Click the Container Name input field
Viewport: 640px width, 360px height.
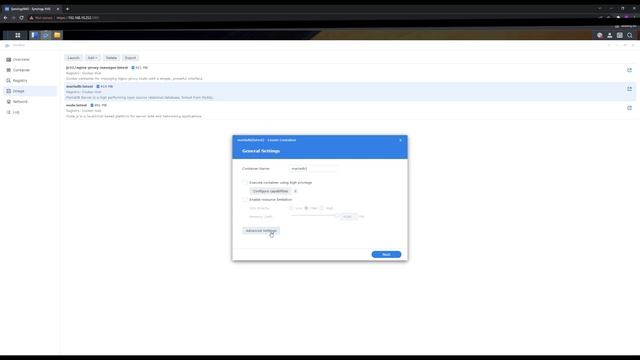click(313, 168)
